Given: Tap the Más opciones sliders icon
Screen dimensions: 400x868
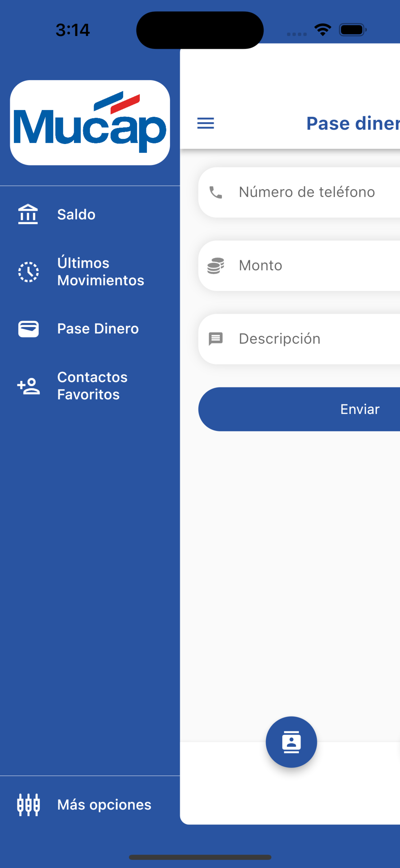Looking at the screenshot, I should point(28,805).
